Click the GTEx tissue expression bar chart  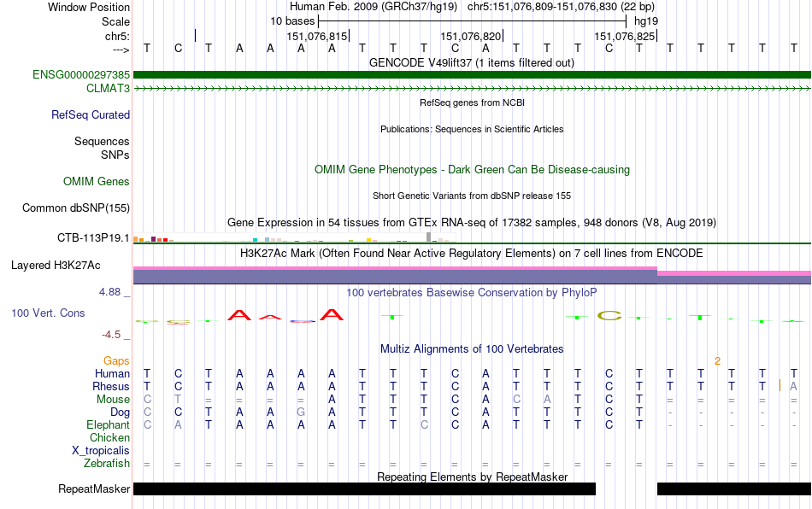pyautogui.click(x=294, y=238)
